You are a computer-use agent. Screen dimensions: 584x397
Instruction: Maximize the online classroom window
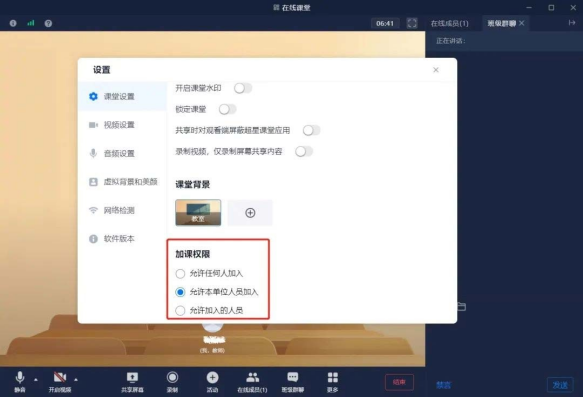[x=551, y=7]
